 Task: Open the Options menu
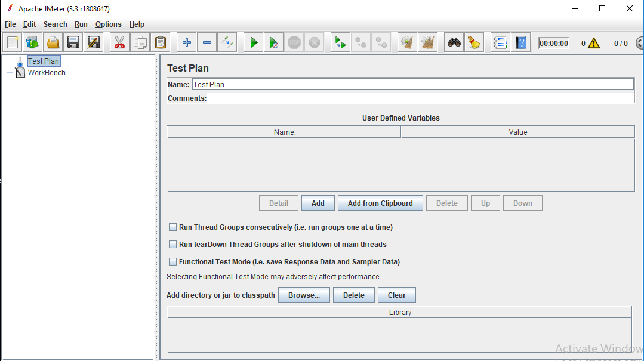(109, 24)
